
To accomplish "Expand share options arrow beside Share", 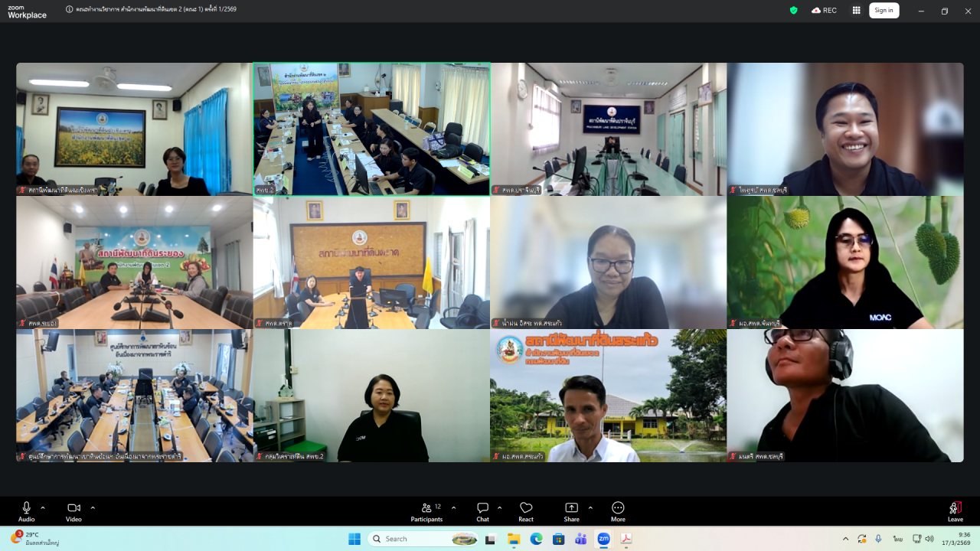I will pyautogui.click(x=590, y=507).
